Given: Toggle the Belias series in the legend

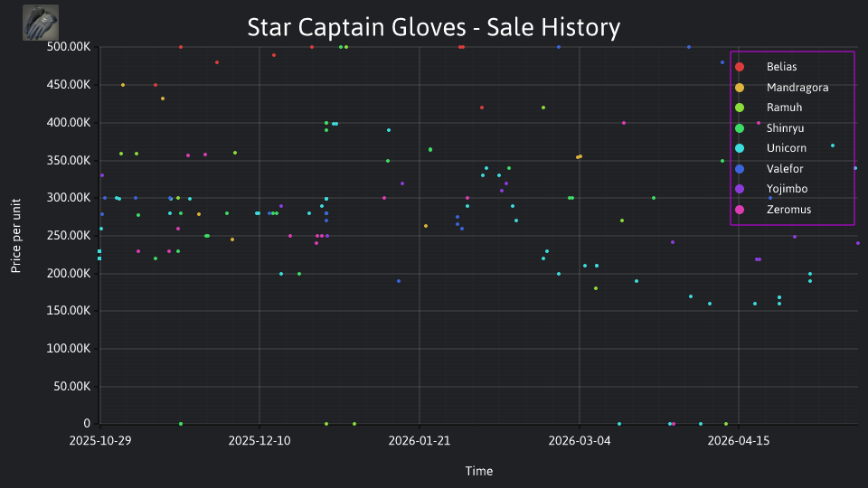Looking at the screenshot, I should click(x=781, y=67).
